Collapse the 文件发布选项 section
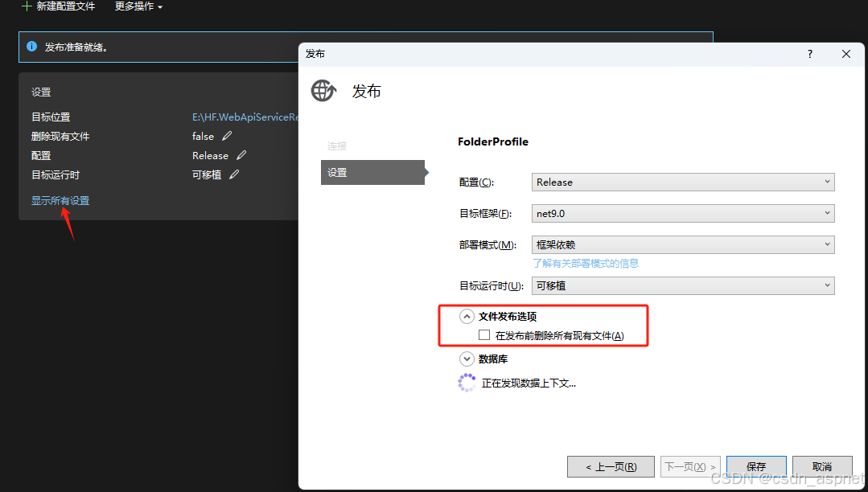The width and height of the screenshot is (868, 492). tap(467, 316)
